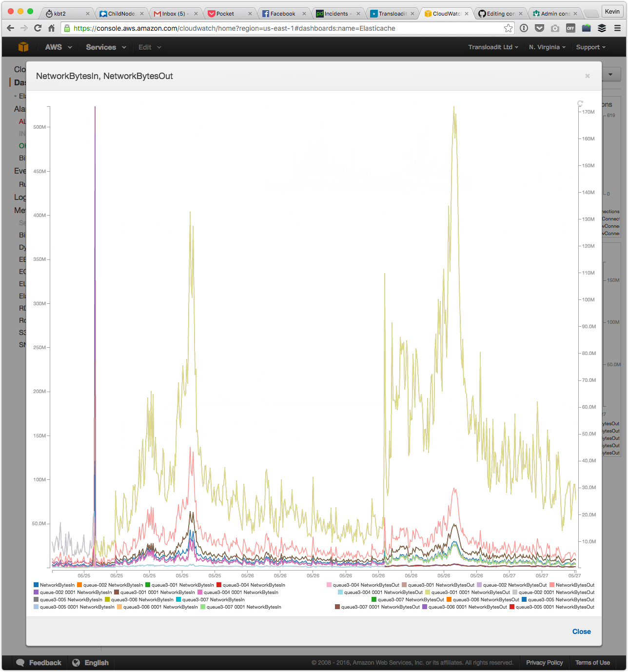Click the queue3-001 0001 NetworkBytesOut color swatch
628x672 pixels.
tap(428, 593)
